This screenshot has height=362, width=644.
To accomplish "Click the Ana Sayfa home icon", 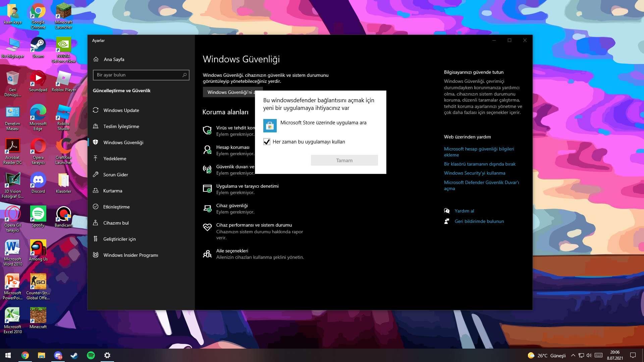I will (96, 59).
